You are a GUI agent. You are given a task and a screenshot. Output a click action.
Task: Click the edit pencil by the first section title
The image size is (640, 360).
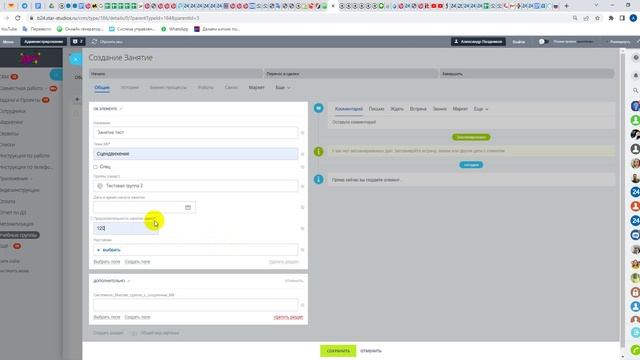(x=121, y=109)
